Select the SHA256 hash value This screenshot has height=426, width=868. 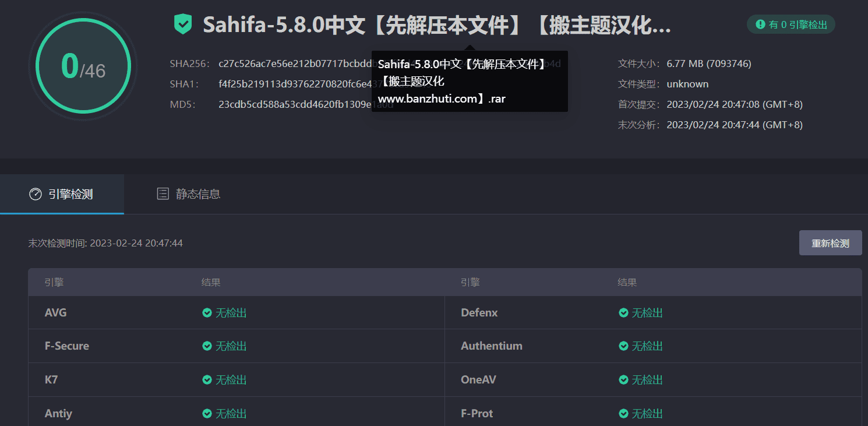coord(389,64)
